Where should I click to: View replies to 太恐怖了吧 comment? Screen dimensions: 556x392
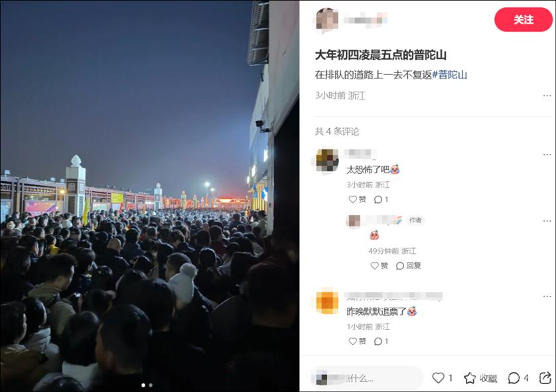382,200
